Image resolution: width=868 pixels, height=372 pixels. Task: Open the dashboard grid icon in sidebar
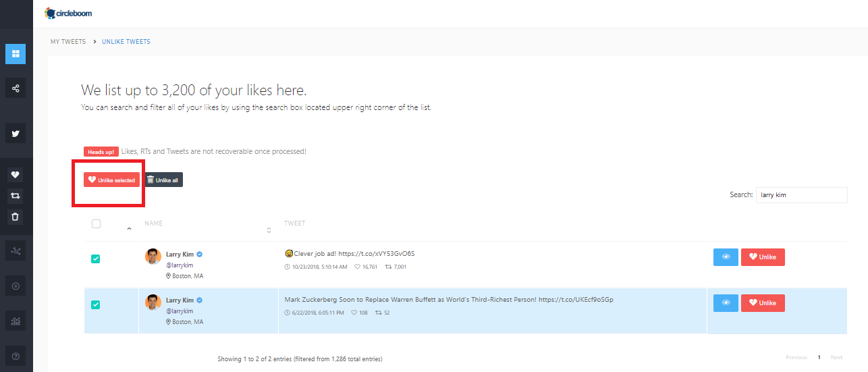click(x=16, y=54)
